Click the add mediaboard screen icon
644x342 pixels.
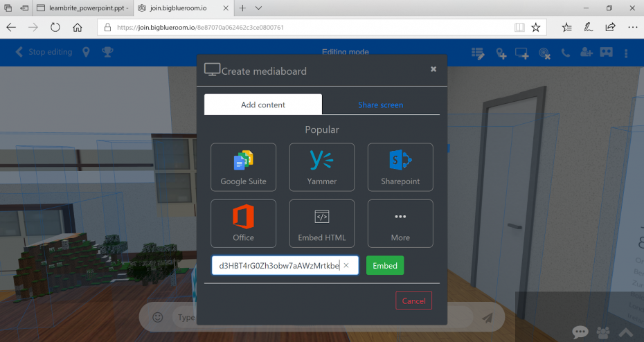[x=522, y=53]
